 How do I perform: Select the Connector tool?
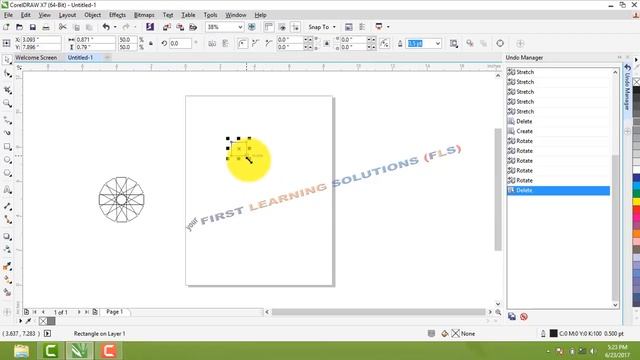pos(7,220)
